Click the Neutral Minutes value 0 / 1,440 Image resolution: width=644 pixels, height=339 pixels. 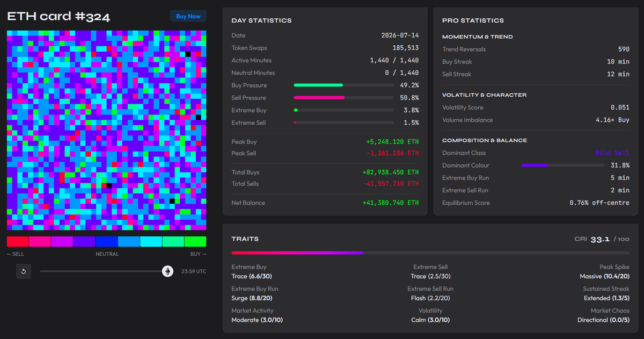tap(402, 73)
